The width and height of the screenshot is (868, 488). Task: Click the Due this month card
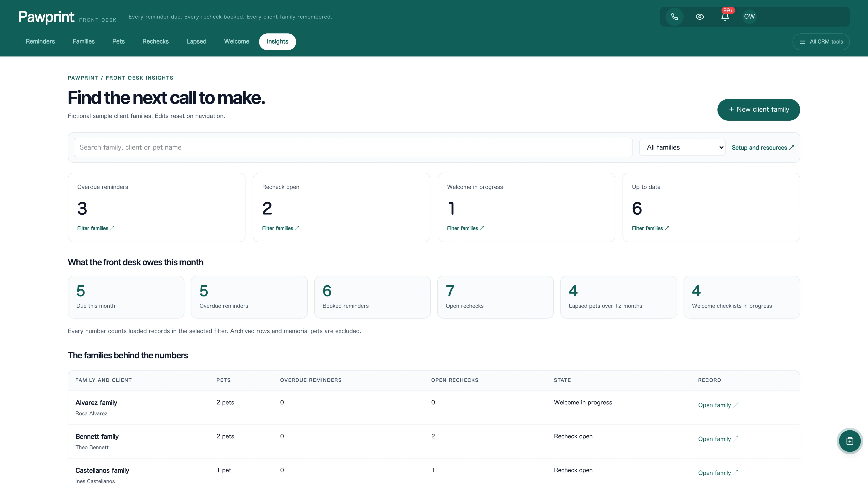[x=126, y=297]
